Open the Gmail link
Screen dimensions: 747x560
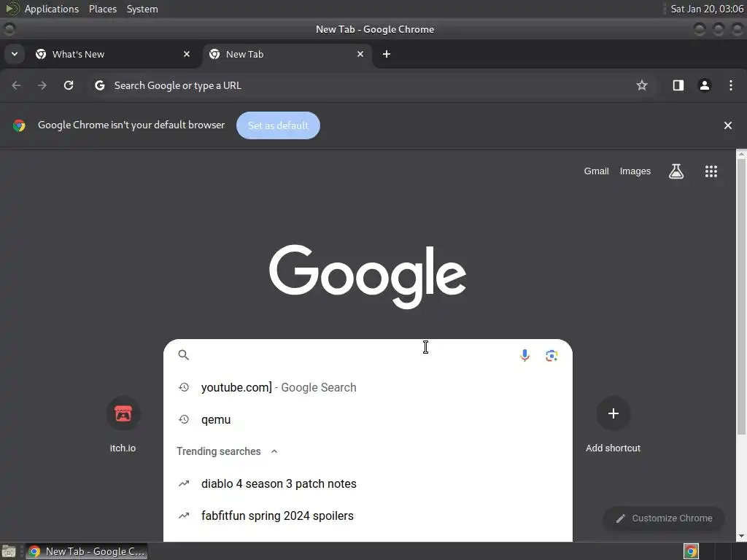coord(596,171)
